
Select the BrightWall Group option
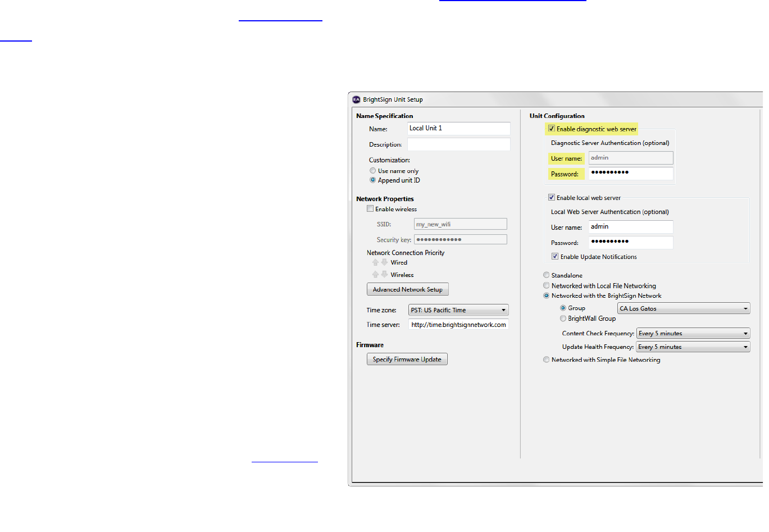pyautogui.click(x=563, y=319)
